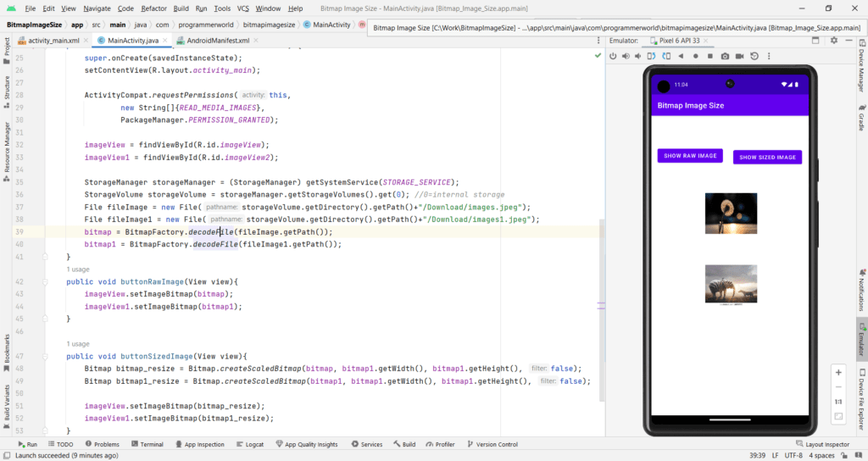The height and width of the screenshot is (461, 868).
Task: Open emulator extended controls three-dot menu
Action: pyautogui.click(x=768, y=56)
